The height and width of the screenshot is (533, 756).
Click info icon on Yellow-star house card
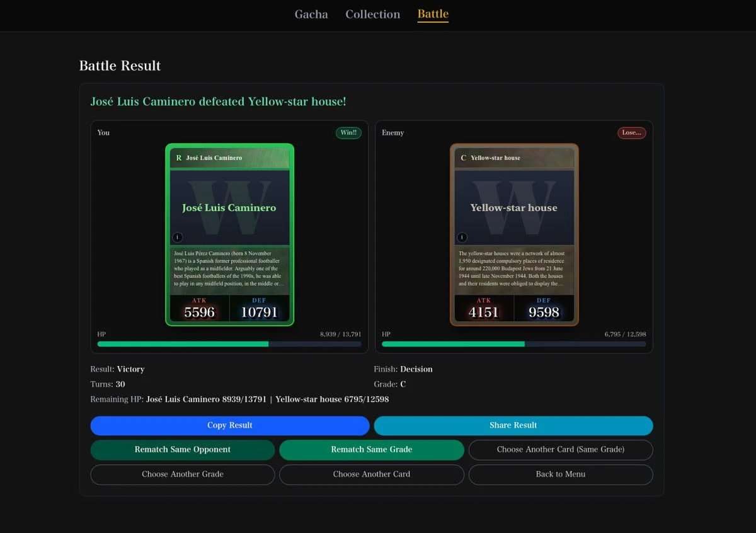tap(462, 238)
